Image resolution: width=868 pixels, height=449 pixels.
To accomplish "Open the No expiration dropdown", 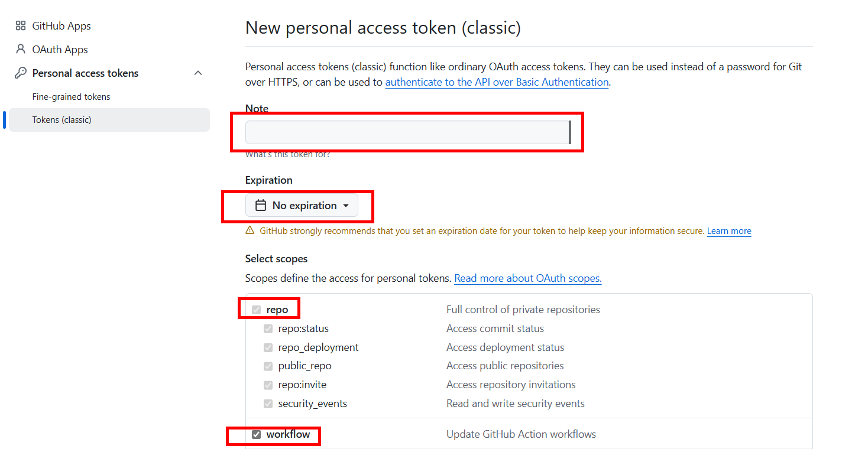I will pyautogui.click(x=302, y=206).
